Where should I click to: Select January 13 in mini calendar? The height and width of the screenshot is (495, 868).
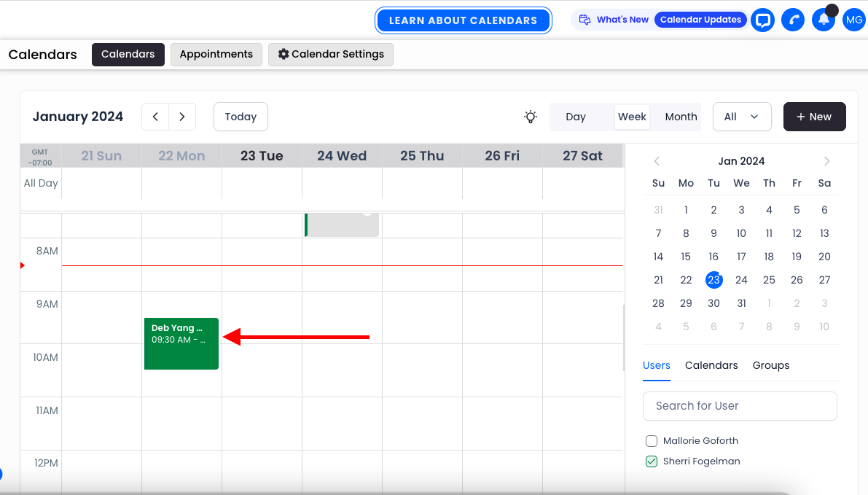pyautogui.click(x=824, y=234)
